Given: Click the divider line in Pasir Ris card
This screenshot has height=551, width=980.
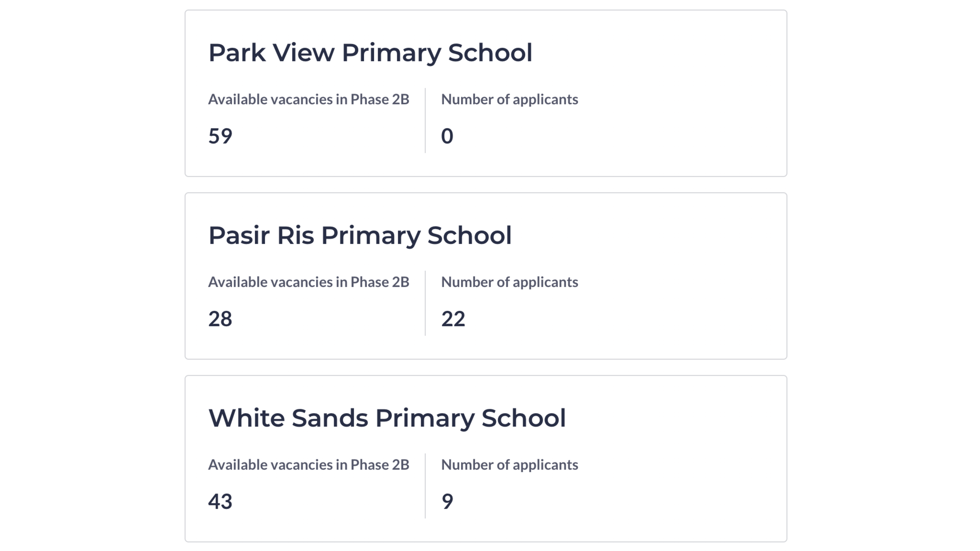Looking at the screenshot, I should (x=425, y=303).
